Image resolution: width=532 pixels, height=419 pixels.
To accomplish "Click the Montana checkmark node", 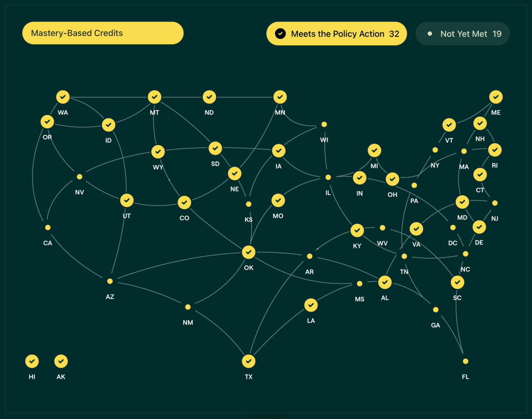I will coord(155,97).
